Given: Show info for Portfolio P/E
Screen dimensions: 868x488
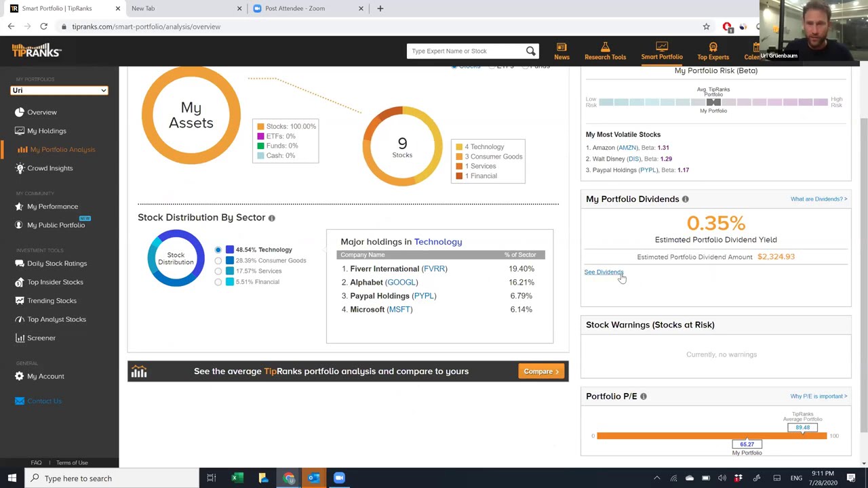Looking at the screenshot, I should (644, 396).
